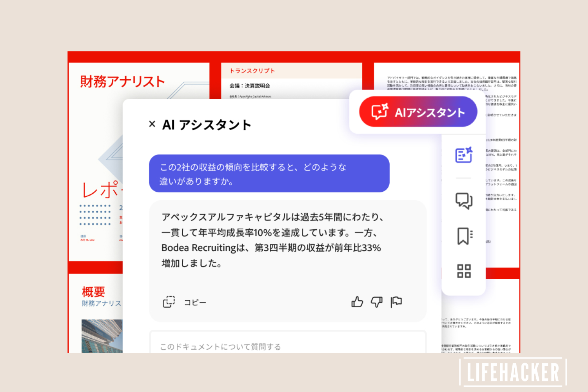Viewport: 588px width, 392px height.
Task: Close the AI アシスタント panel with the X
Action: click(x=152, y=124)
